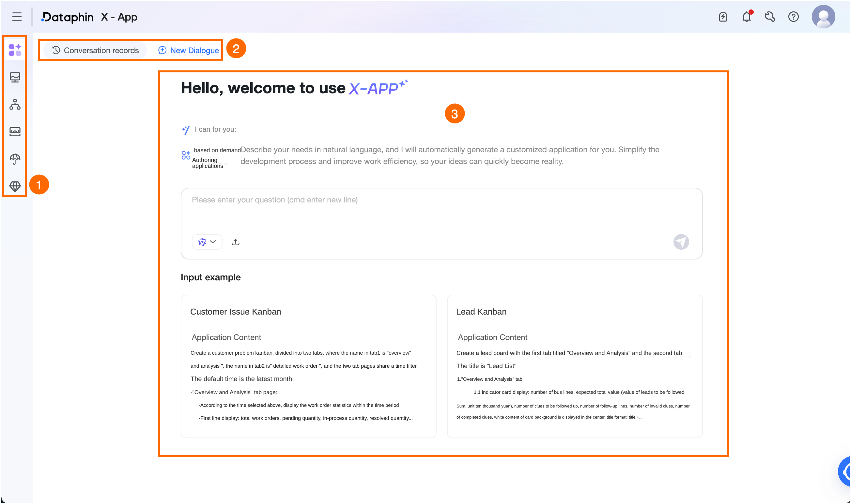Open the help question mark icon
This screenshot has width=851, height=504.
pos(793,17)
